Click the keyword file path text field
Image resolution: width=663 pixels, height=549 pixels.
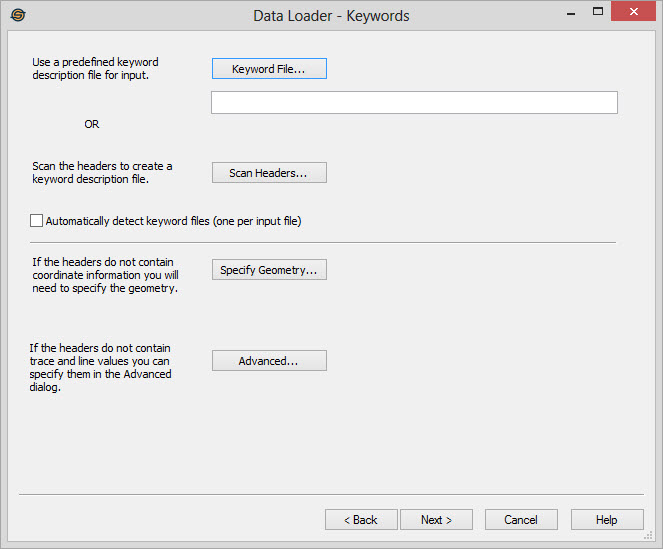click(x=414, y=103)
